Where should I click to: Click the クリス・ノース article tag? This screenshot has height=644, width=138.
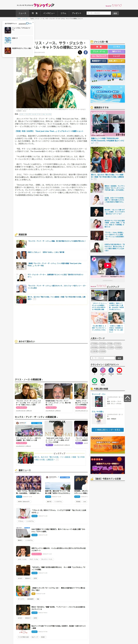click(24, 114)
